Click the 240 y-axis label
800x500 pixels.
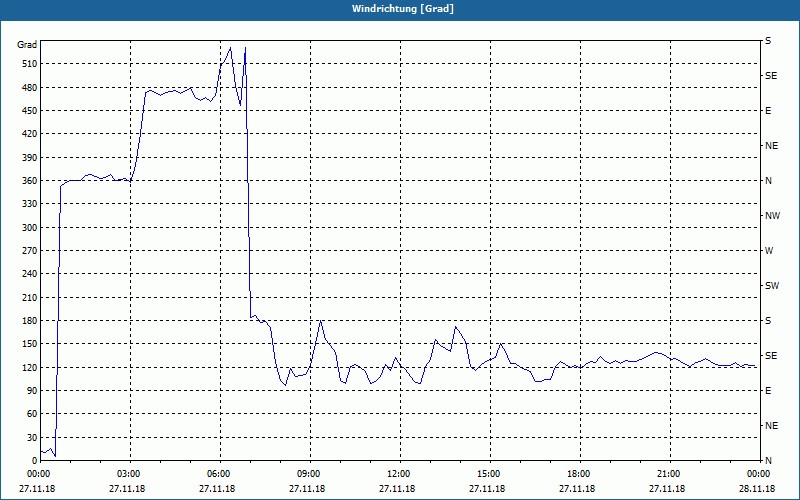click(x=30, y=274)
